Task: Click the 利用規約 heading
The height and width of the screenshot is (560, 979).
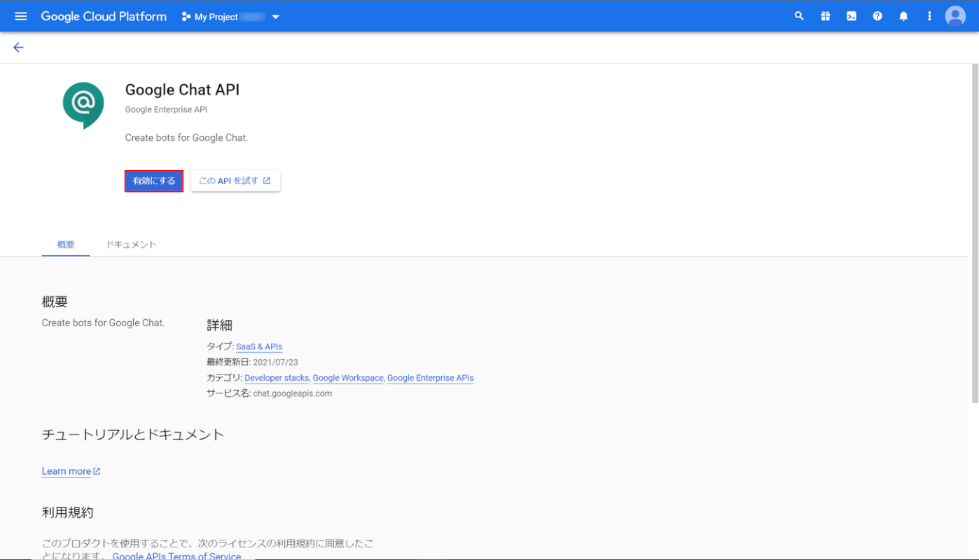Action: coord(67,512)
